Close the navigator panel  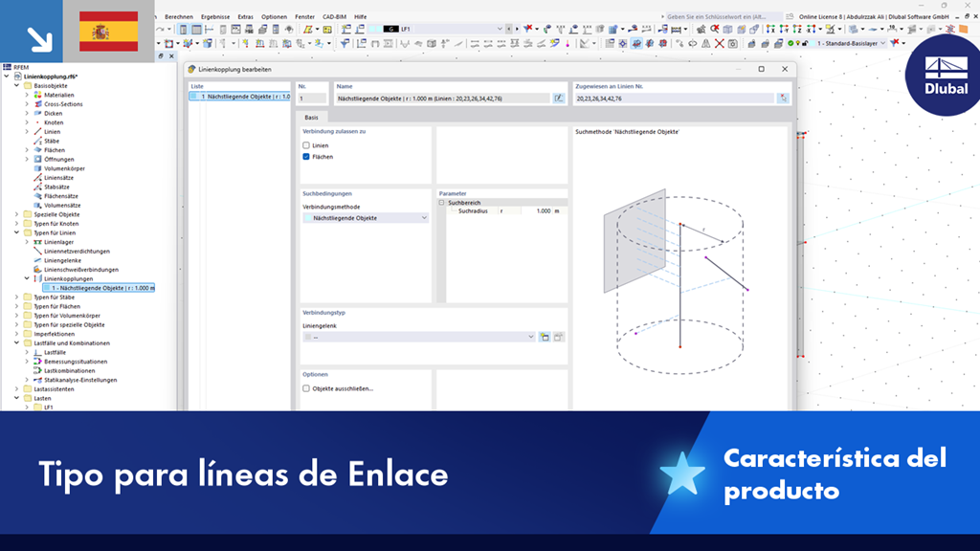point(171,56)
